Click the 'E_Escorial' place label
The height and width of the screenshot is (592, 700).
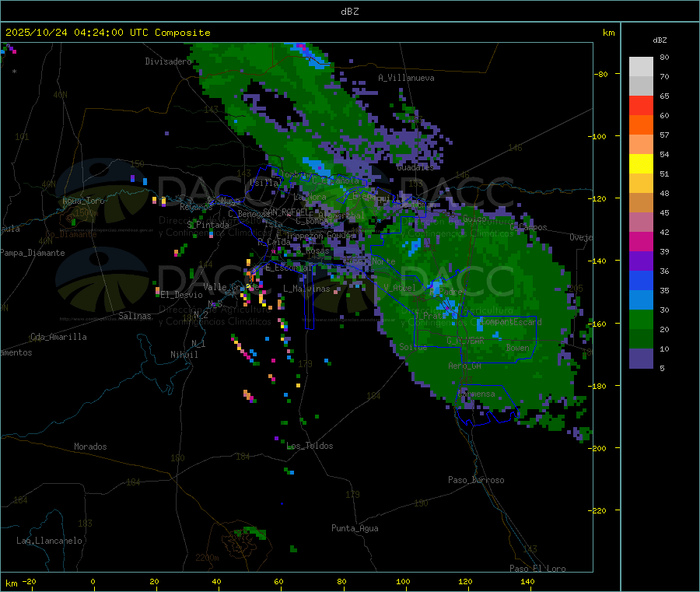289,268
